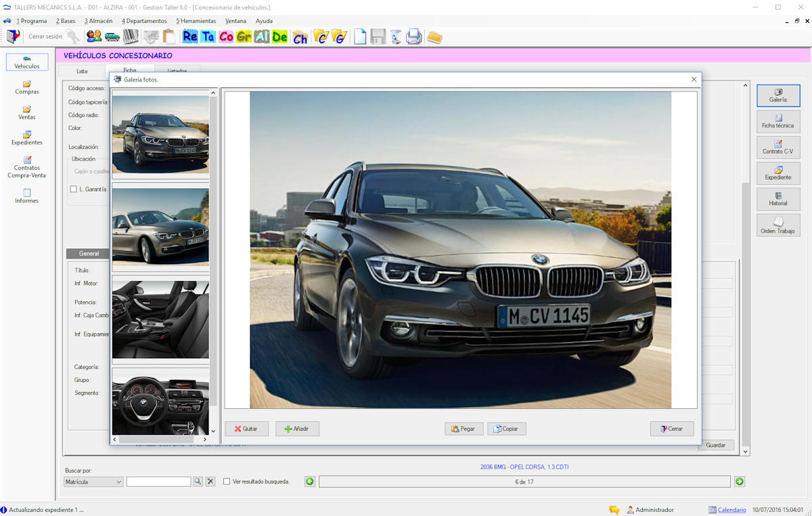Open 'Expediente' side button

[x=778, y=173]
